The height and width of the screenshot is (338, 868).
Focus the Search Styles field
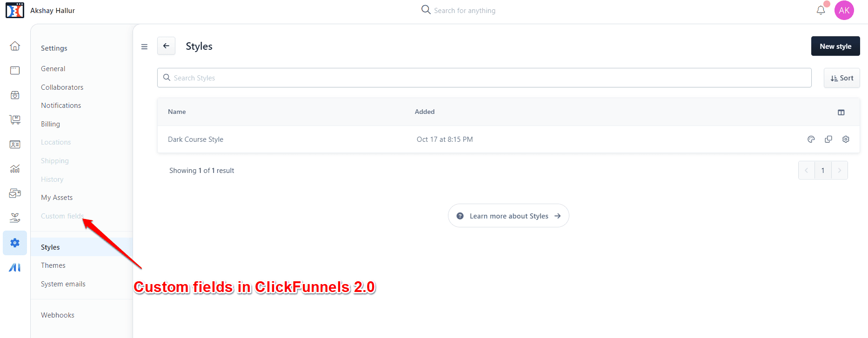coord(484,78)
